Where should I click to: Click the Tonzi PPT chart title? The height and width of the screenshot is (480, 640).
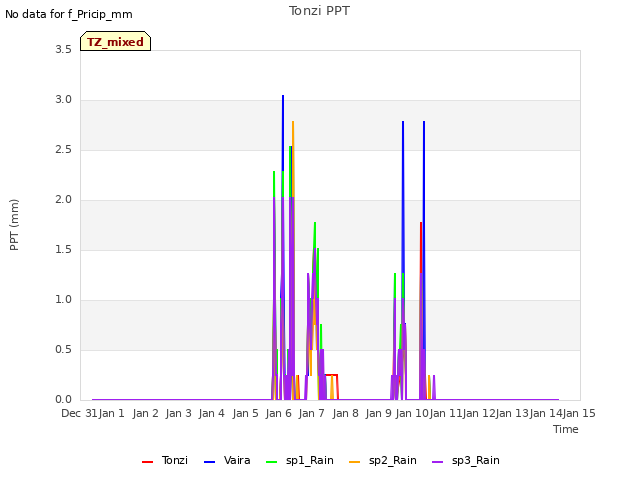click(x=319, y=11)
